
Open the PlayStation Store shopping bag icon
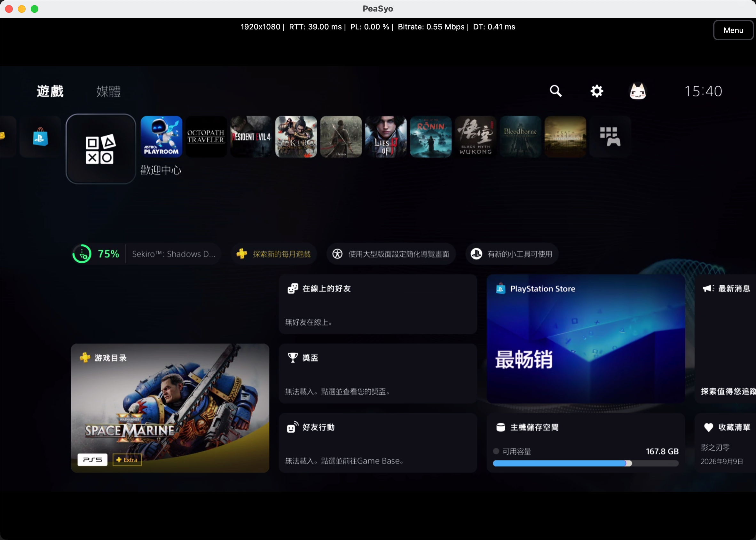(41, 137)
